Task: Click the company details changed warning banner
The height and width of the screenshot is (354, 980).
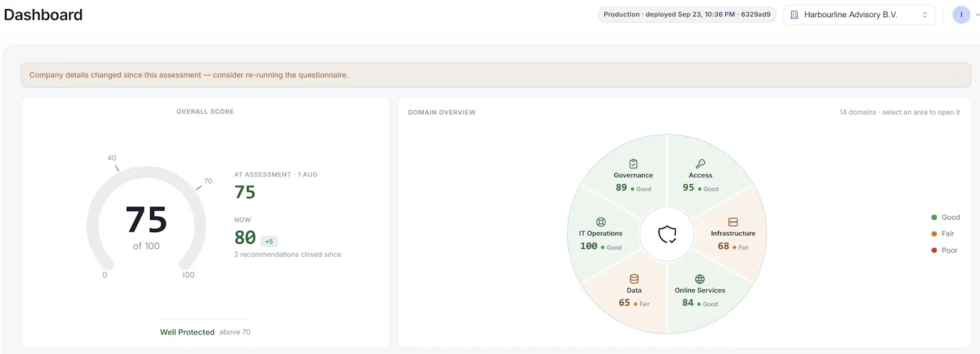Action: pyautogui.click(x=496, y=75)
